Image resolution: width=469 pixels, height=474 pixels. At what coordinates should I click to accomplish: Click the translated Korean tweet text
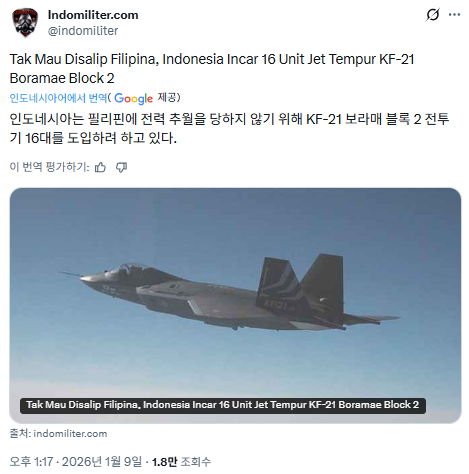(x=229, y=128)
